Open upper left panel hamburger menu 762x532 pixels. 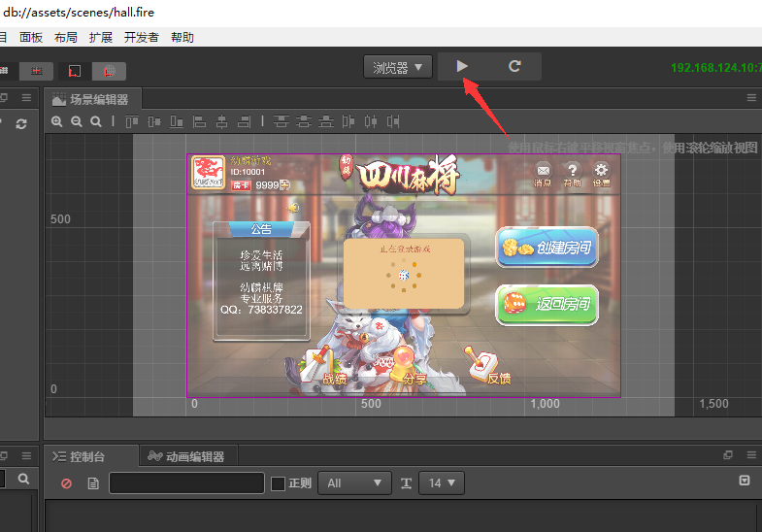[x=26, y=98]
